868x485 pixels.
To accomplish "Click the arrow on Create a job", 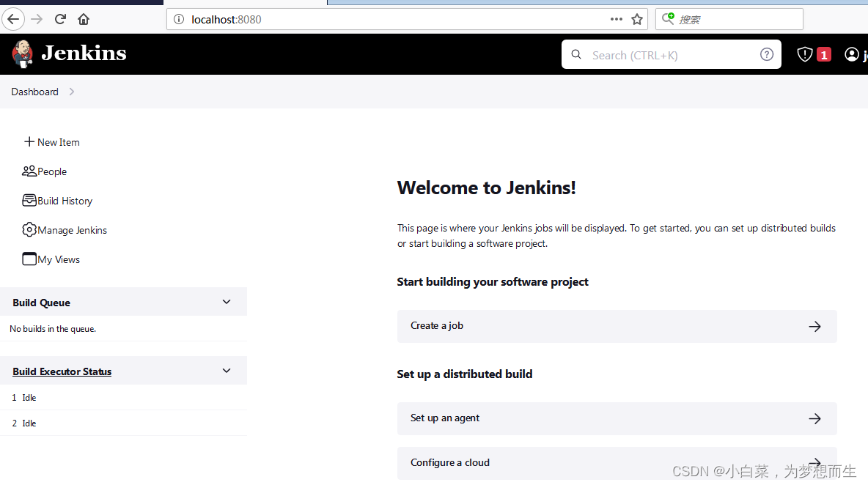I will point(815,326).
